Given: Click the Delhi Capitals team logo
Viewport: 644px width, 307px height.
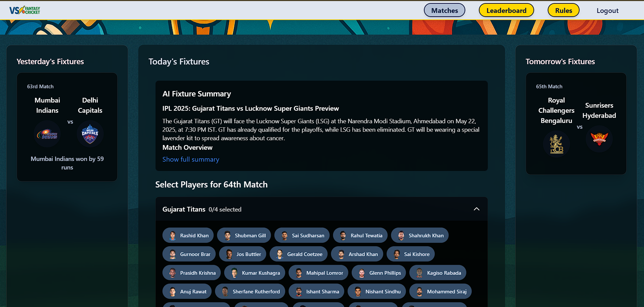Looking at the screenshot, I should [90, 134].
